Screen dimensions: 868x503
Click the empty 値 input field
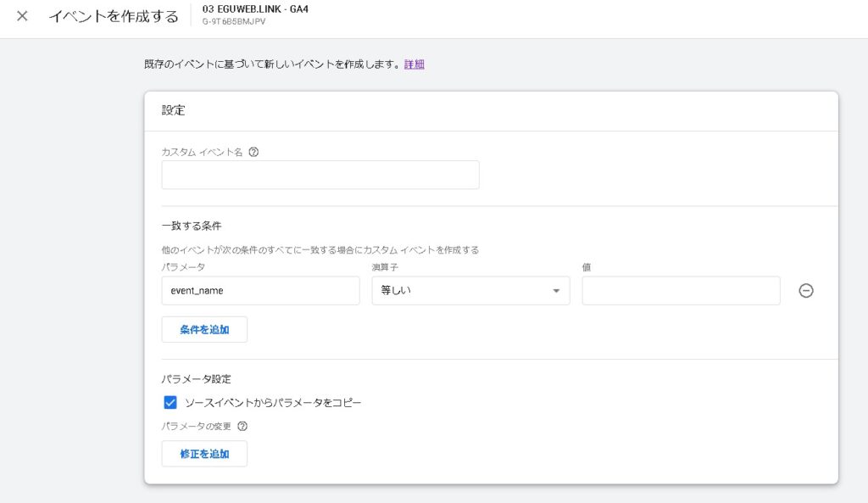(x=681, y=291)
